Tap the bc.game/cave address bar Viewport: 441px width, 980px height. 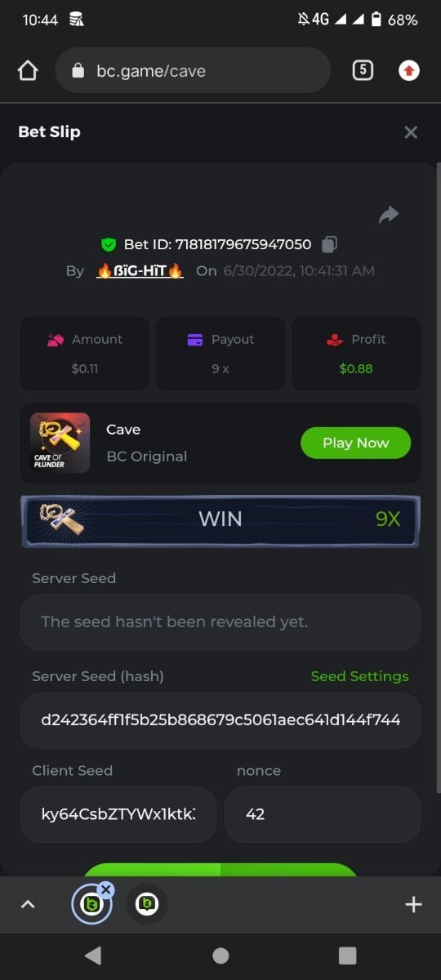(x=193, y=71)
